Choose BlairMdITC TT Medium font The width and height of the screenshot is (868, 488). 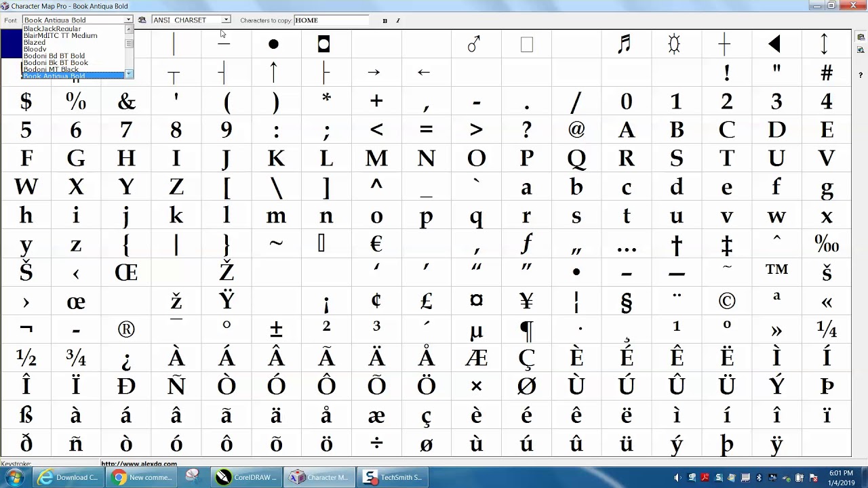tap(60, 36)
